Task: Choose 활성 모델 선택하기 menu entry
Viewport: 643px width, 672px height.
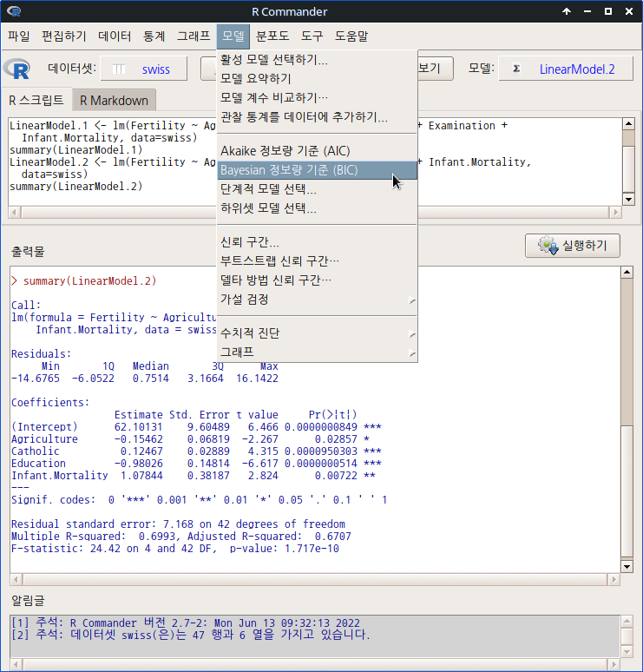Action: point(317,60)
